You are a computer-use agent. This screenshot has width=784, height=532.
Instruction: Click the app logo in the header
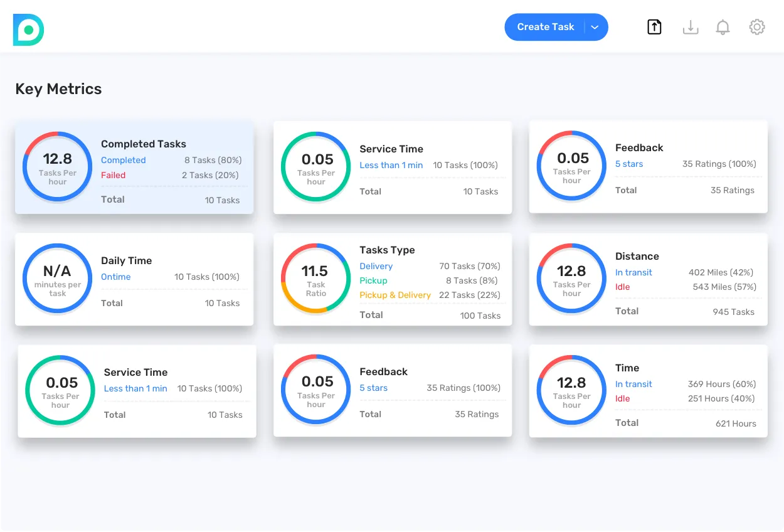[28, 29]
